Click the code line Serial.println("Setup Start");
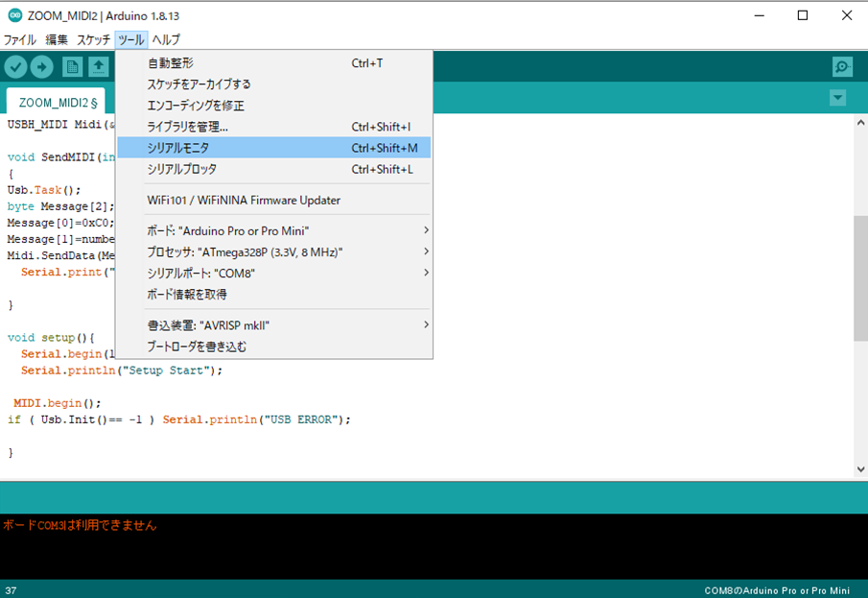This screenshot has height=598, width=868. pos(121,371)
